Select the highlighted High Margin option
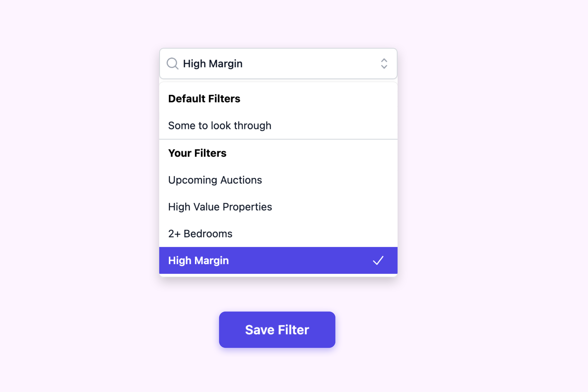 (198, 260)
